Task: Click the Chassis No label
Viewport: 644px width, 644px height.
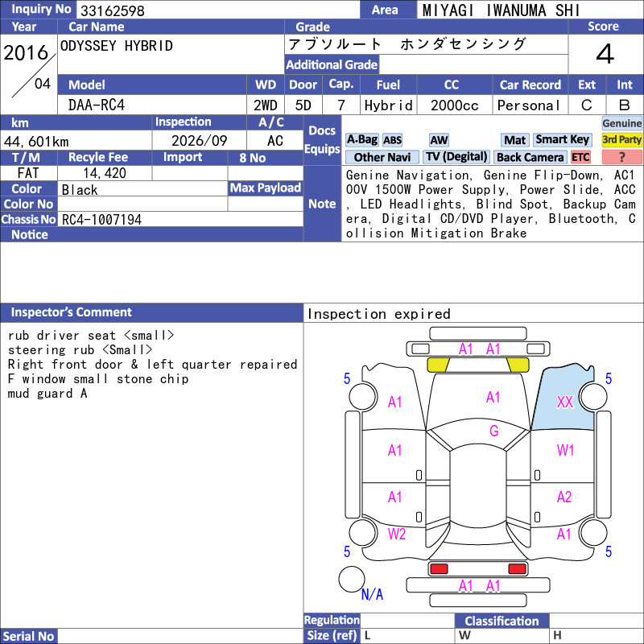Action: [x=28, y=219]
